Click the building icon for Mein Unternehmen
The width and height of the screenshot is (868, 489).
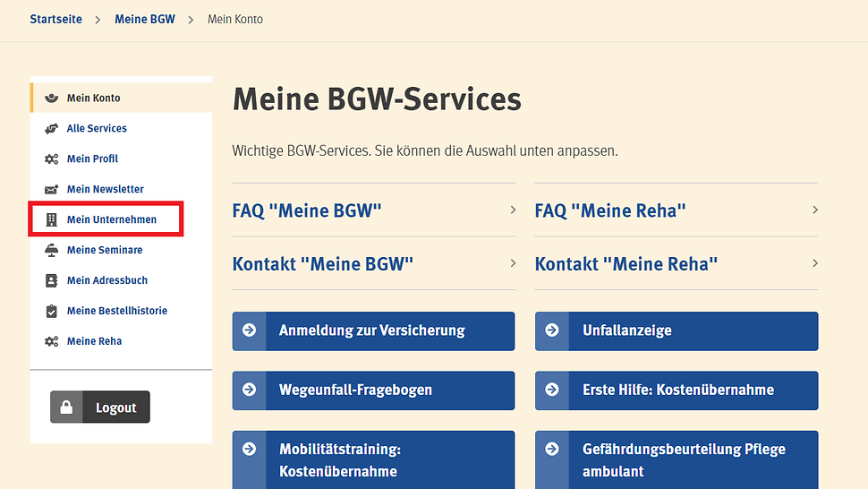coord(52,219)
